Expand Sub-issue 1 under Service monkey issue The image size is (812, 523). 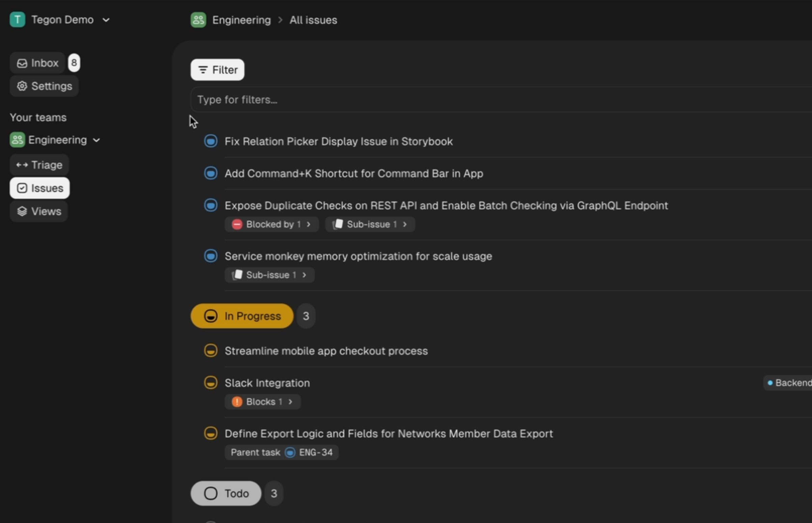(x=269, y=275)
